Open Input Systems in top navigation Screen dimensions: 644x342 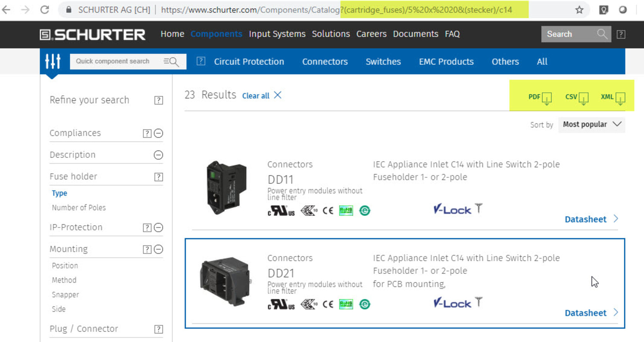(277, 34)
